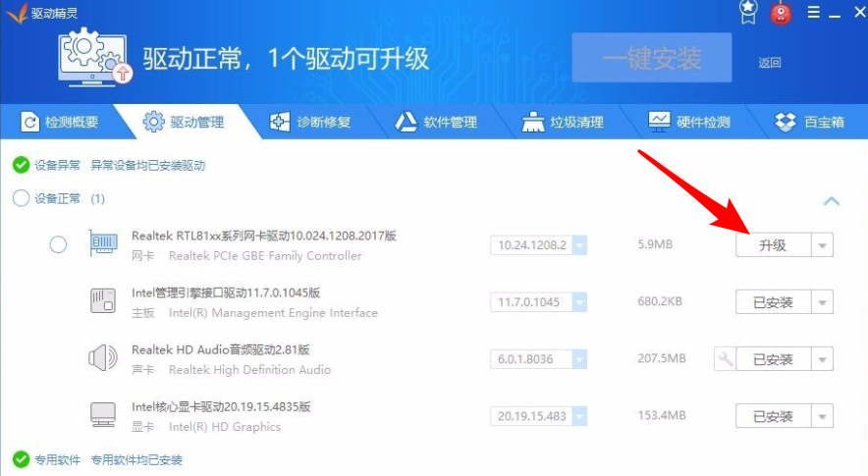The height and width of the screenshot is (476, 868).
Task: Click the monitor gear upgrade status icon
Action: tap(94, 57)
